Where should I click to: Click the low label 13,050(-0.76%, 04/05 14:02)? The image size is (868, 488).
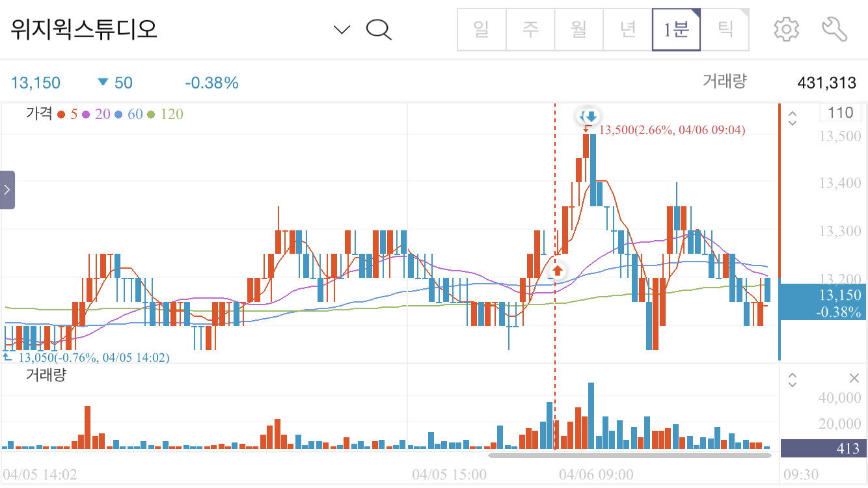(94, 357)
